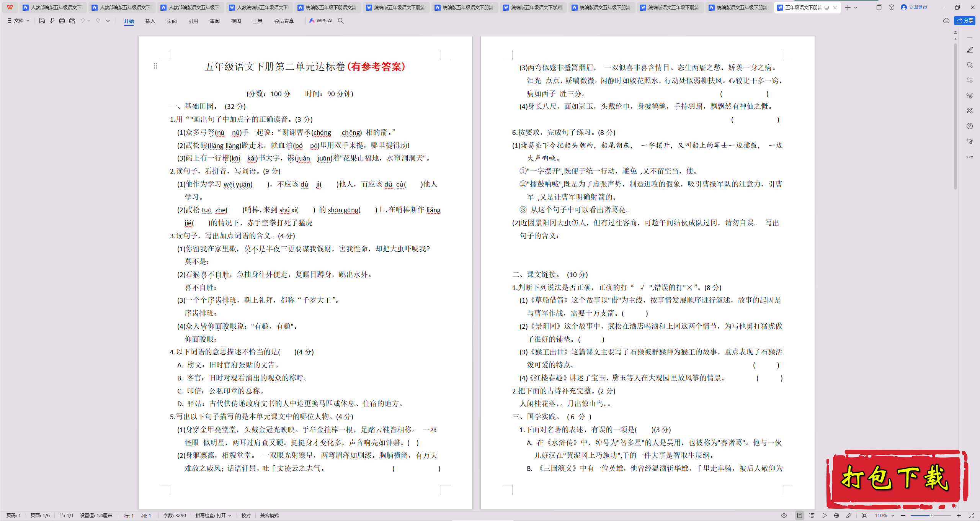Expand the undo history dropdown arrow
This screenshot has height=521, width=980.
[89, 21]
